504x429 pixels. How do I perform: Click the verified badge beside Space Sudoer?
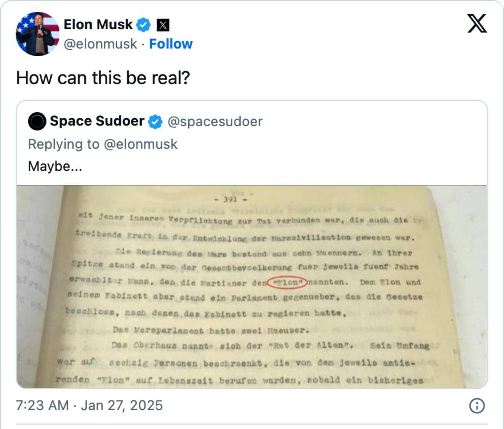point(155,122)
